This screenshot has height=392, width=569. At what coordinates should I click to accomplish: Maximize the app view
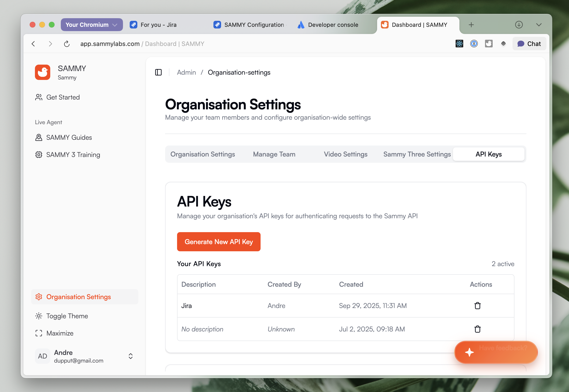click(60, 333)
